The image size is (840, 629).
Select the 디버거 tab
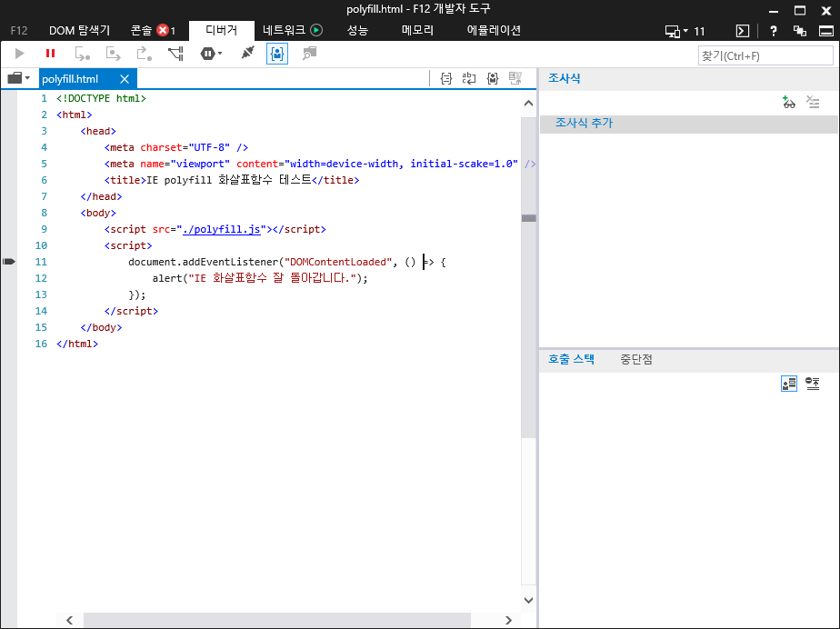click(x=221, y=31)
